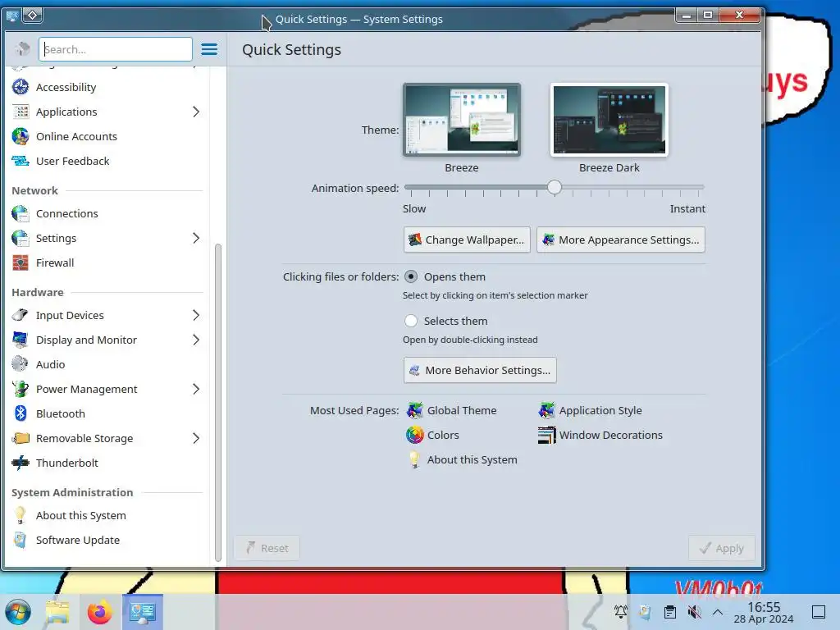Open the Bluetooth sidebar entry

[x=107, y=413]
